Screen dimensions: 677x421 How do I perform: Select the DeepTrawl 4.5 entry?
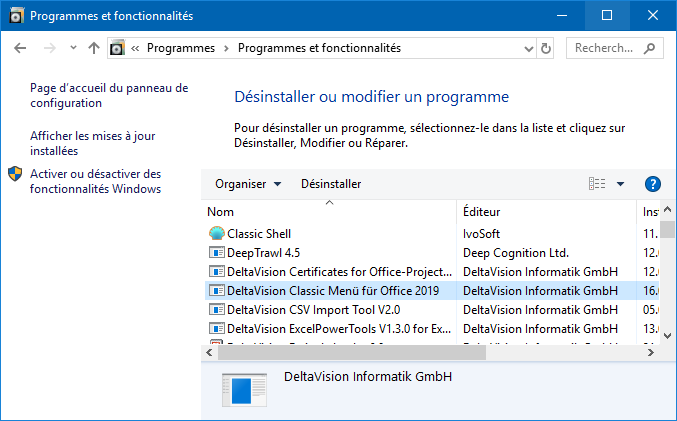(263, 253)
